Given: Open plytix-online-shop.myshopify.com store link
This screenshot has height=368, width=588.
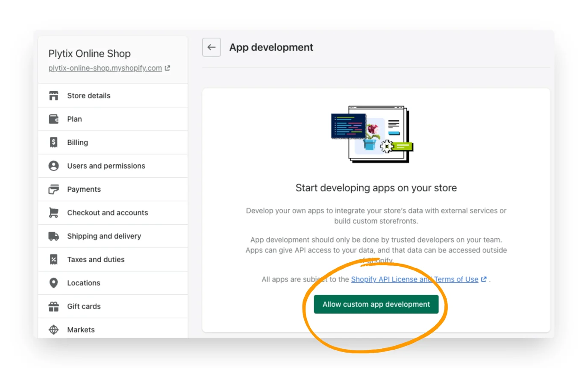Looking at the screenshot, I should [x=105, y=68].
